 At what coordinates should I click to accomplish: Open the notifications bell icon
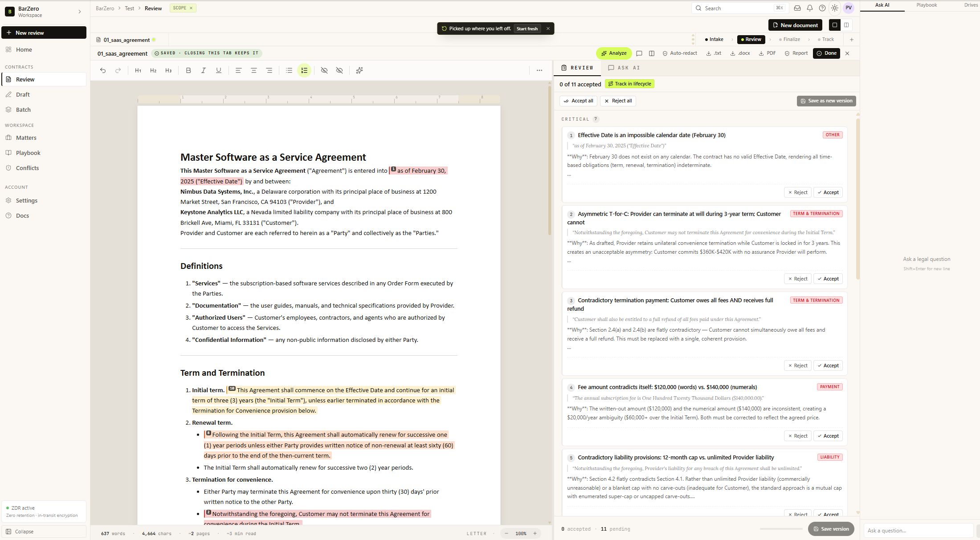click(810, 8)
